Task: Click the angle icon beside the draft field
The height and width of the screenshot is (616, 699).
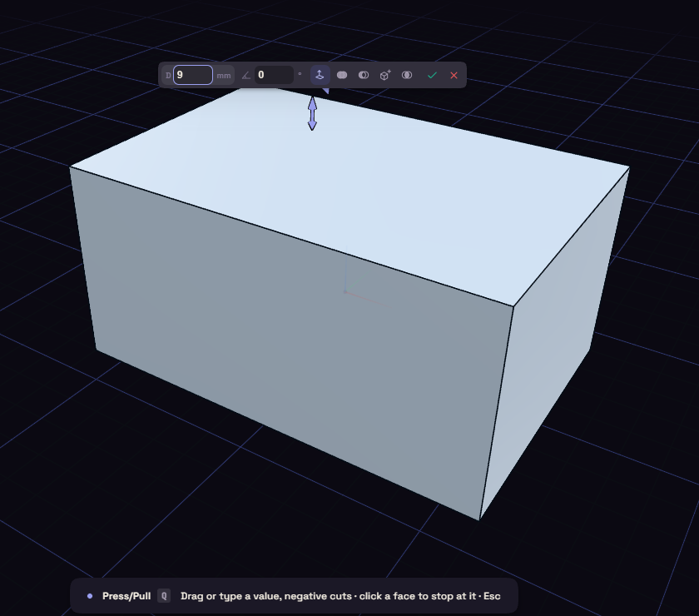Action: point(246,75)
